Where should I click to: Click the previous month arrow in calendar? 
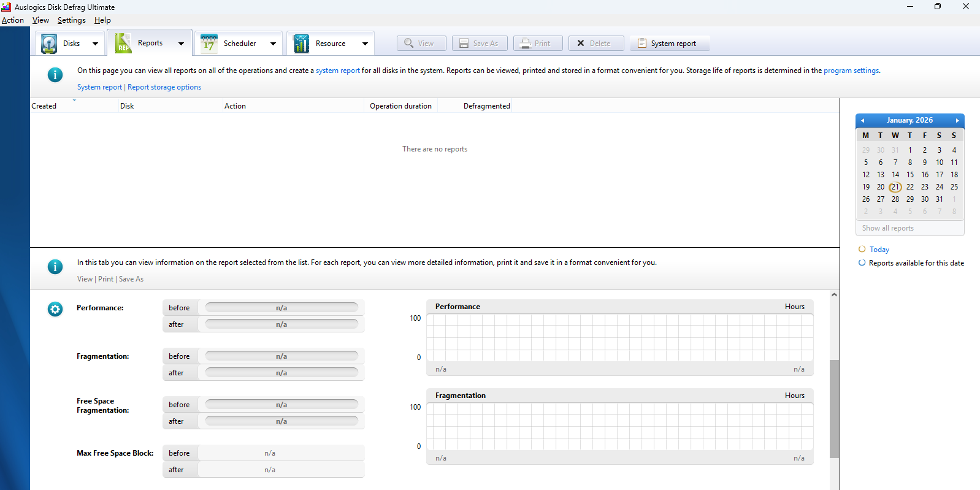[x=863, y=121]
